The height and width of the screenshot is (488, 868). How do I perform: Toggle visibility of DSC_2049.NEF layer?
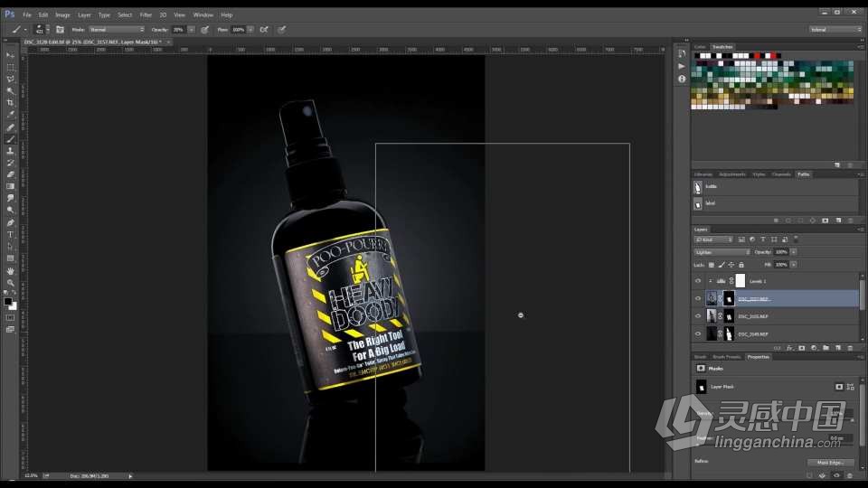click(697, 333)
